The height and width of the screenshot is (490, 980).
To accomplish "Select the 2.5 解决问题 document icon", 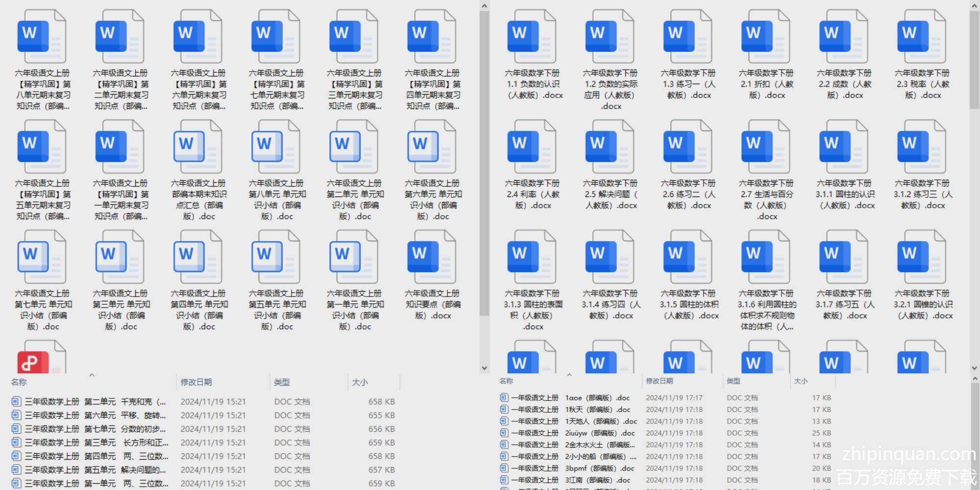I will pyautogui.click(x=610, y=147).
